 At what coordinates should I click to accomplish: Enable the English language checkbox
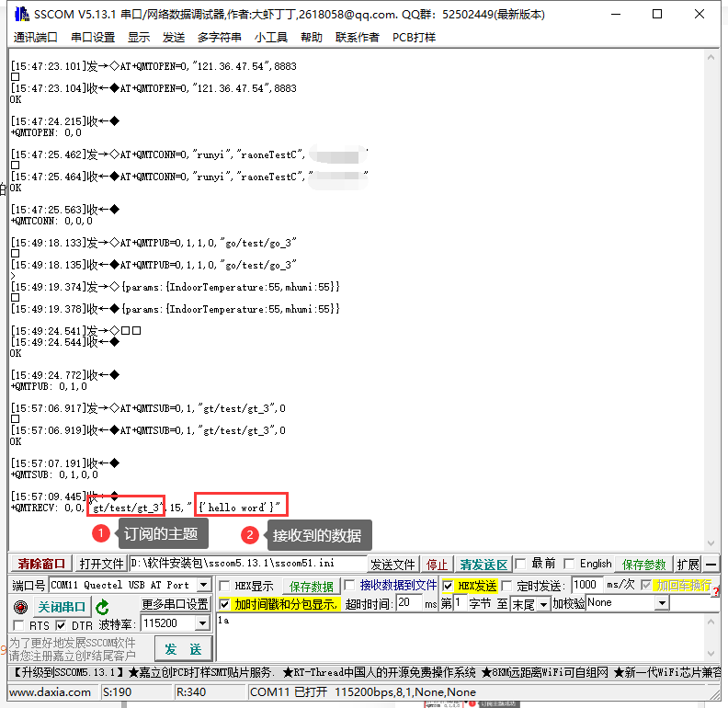569,564
